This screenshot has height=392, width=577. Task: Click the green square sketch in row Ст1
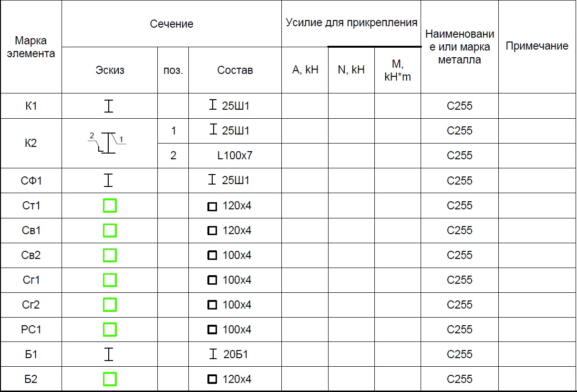tap(110, 206)
